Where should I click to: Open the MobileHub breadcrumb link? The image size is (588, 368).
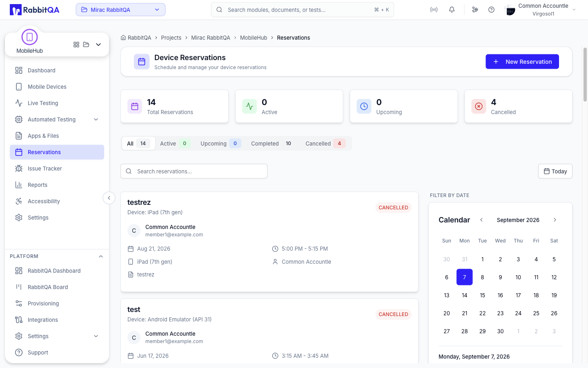(254, 38)
